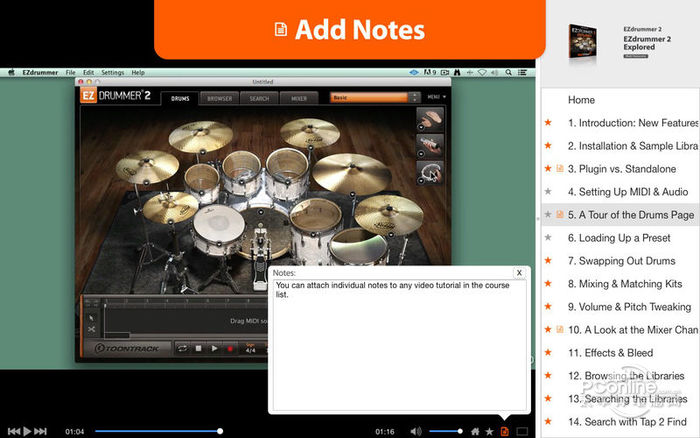Open the Help menu in menu bar
Image resolution: width=700 pixels, height=438 pixels.
(x=138, y=72)
